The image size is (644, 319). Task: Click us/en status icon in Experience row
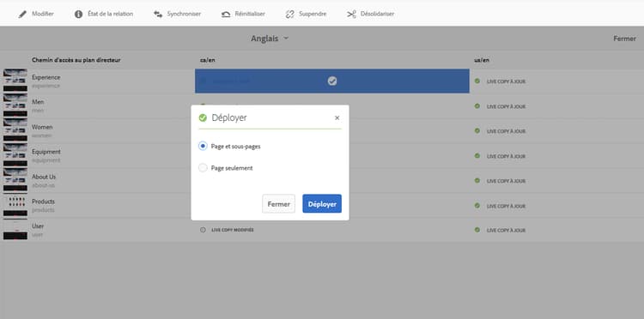point(477,81)
